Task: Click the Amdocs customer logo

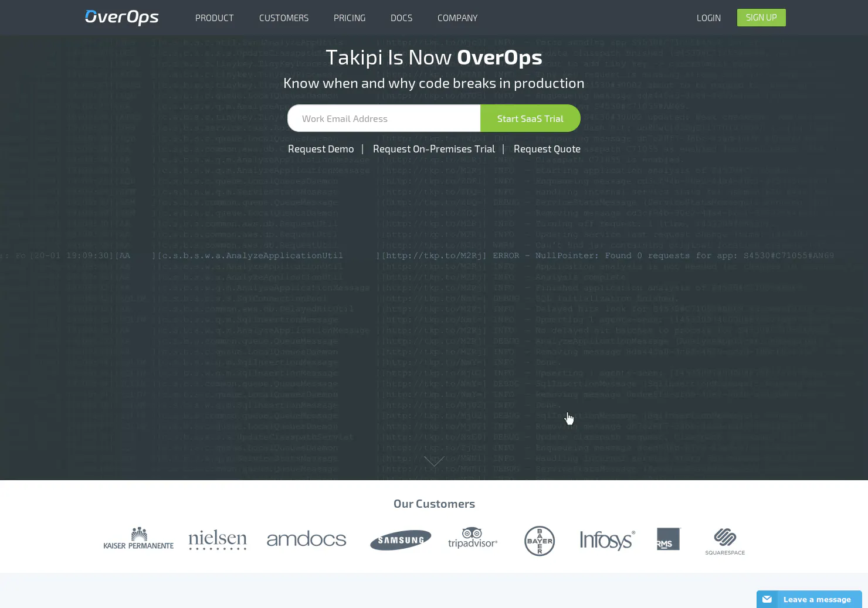Action: pyautogui.click(x=306, y=539)
